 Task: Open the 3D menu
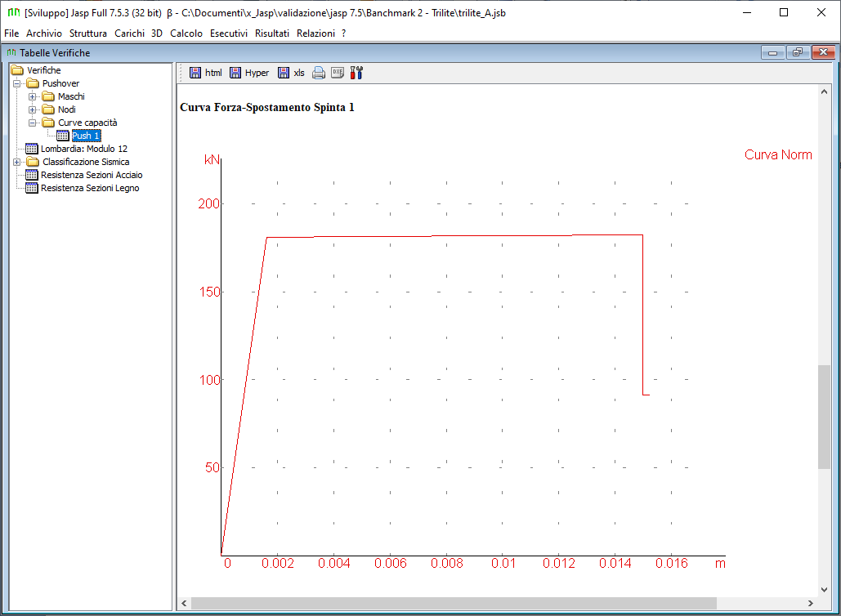point(157,33)
